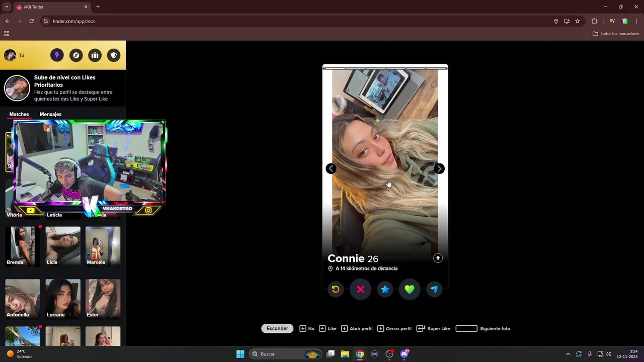Image resolution: width=644 pixels, height=362 pixels.
Task: Expand the system tray hidden icons chevron
Action: coord(568,354)
